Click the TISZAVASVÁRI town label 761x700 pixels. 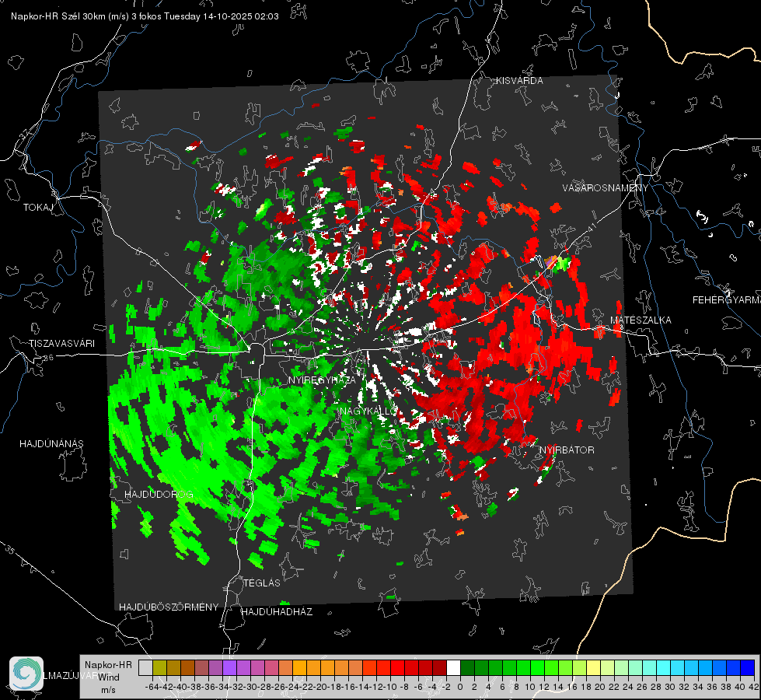[x=61, y=344]
